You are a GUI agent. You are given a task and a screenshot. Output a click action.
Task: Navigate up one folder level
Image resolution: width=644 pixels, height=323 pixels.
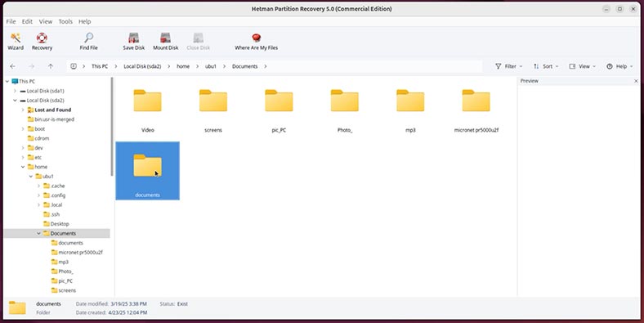pos(51,66)
